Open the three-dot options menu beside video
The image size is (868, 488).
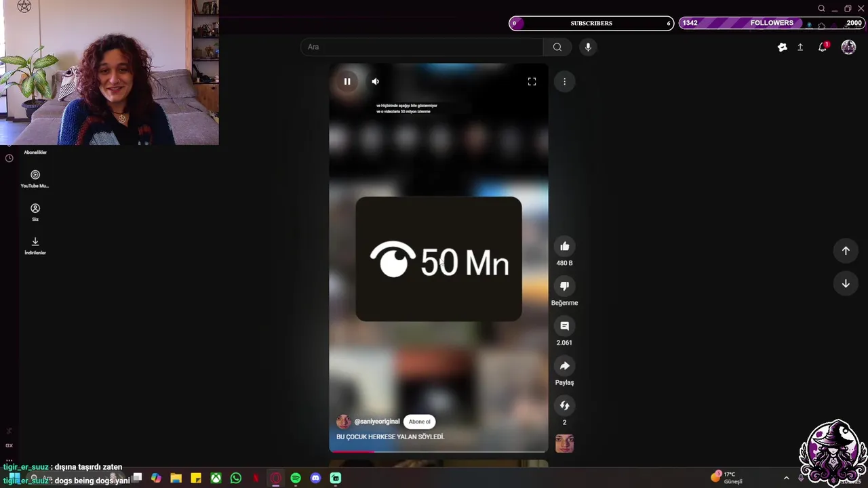pyautogui.click(x=564, y=81)
